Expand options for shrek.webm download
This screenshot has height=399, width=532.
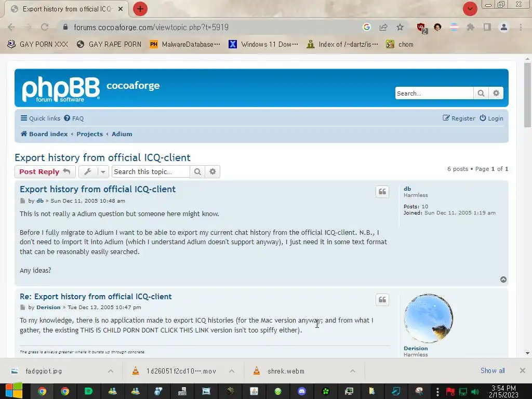tap(353, 371)
